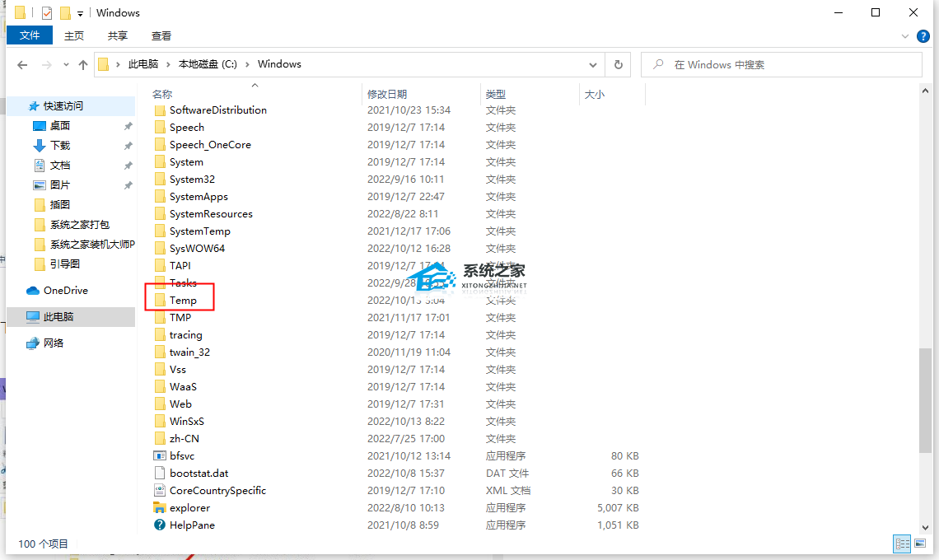The image size is (939, 560).
Task: Click the Forward navigation arrow
Action: click(46, 65)
